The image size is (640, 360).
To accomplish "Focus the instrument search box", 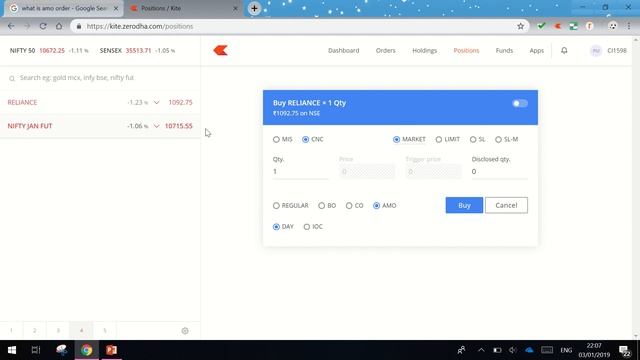I will [x=100, y=78].
